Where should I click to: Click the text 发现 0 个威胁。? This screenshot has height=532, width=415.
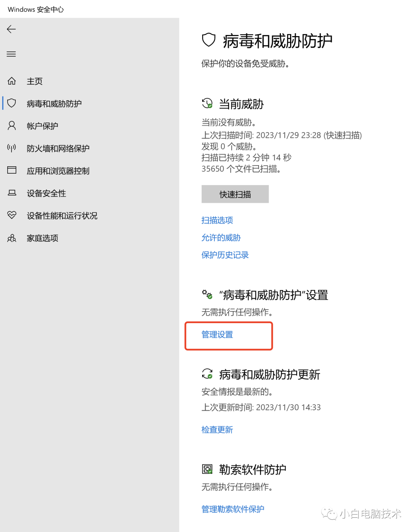(x=229, y=146)
